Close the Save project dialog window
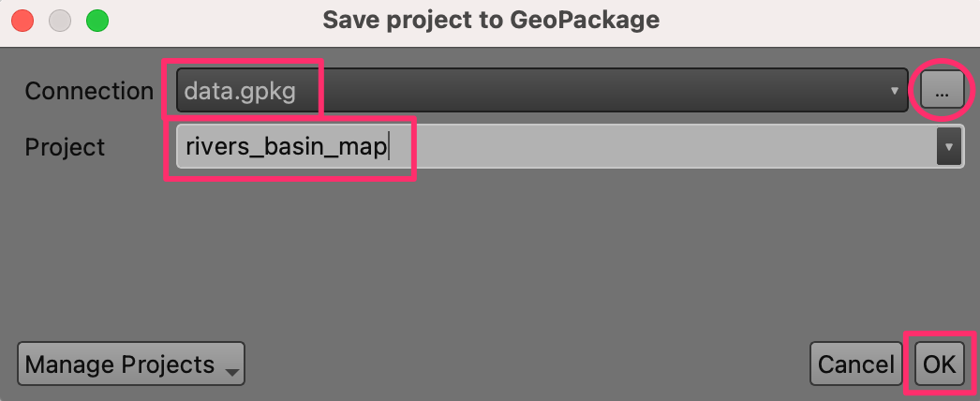 [22, 20]
